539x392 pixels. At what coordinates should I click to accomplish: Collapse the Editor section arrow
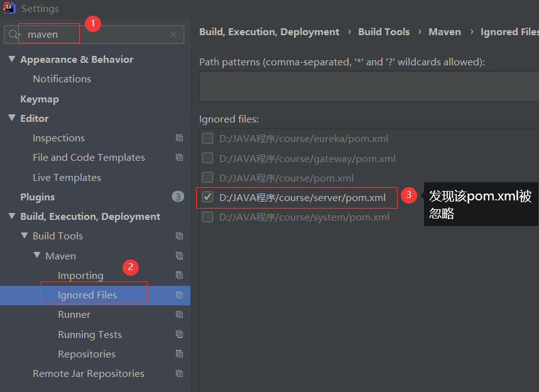pyautogui.click(x=12, y=118)
